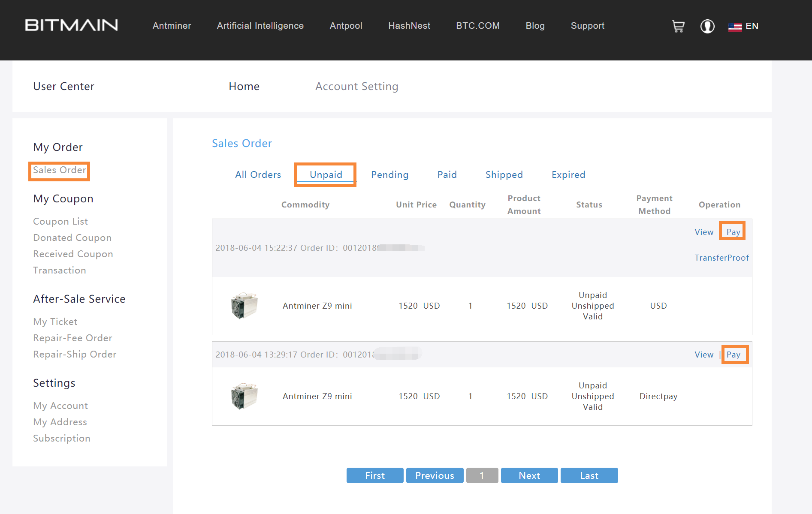Click the BITMAIN logo
812x514 pixels.
pos(72,25)
